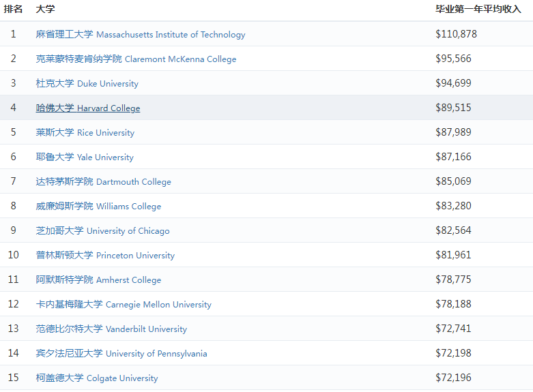Screen dimensions: 533x392
Task: Visit the Williams College link
Action: (99, 206)
